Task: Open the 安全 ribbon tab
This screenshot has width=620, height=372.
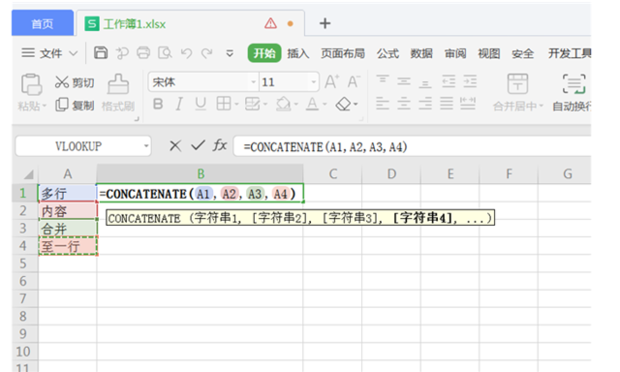Action: 522,53
